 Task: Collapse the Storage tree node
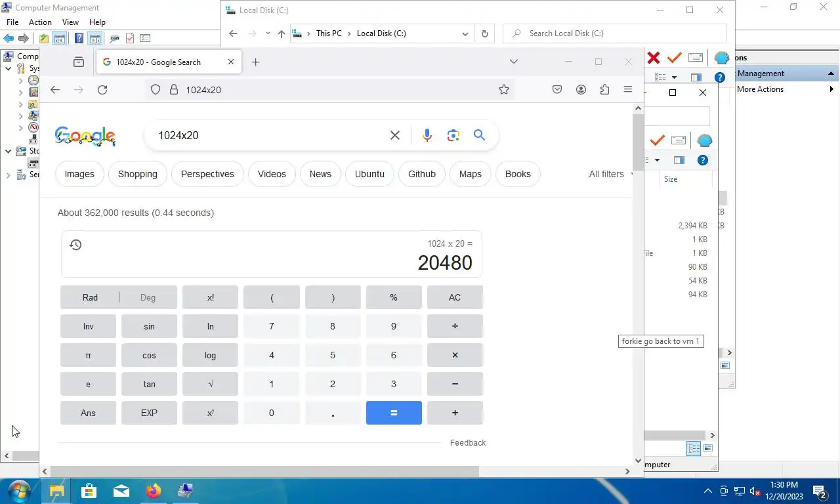point(8,151)
